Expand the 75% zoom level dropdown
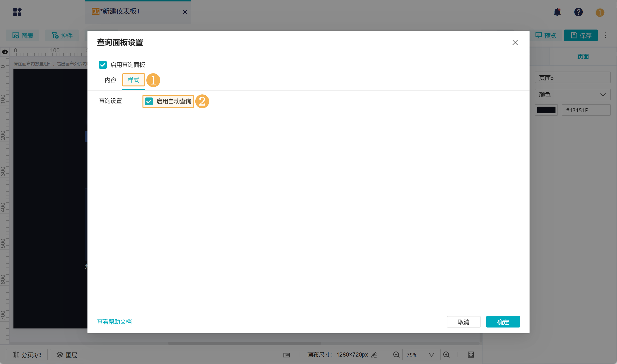This screenshot has height=364, width=617. (421, 355)
